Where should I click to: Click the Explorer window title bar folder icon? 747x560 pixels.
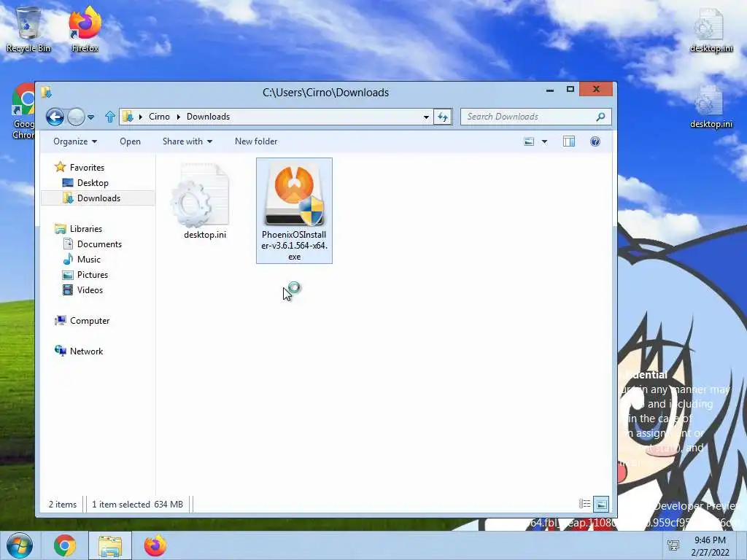46,93
